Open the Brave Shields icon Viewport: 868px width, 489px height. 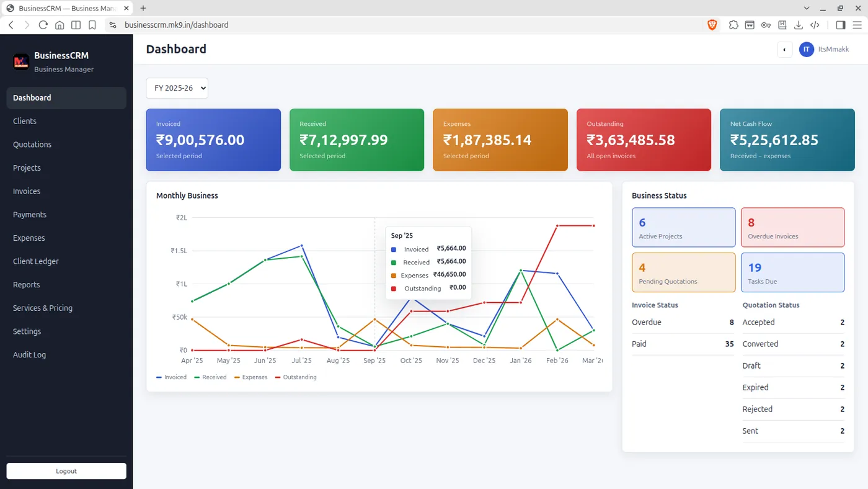(712, 25)
